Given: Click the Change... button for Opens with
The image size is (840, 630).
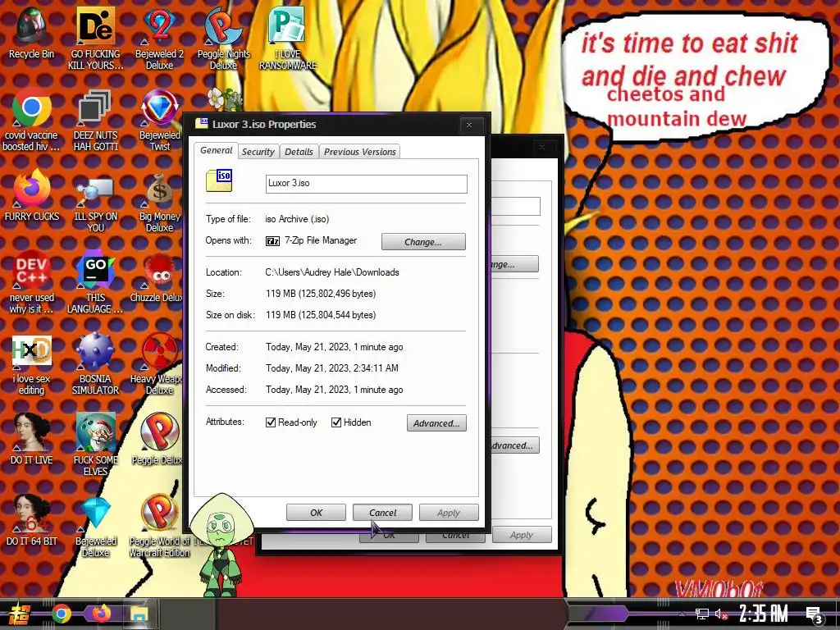Looking at the screenshot, I should click(x=423, y=242).
